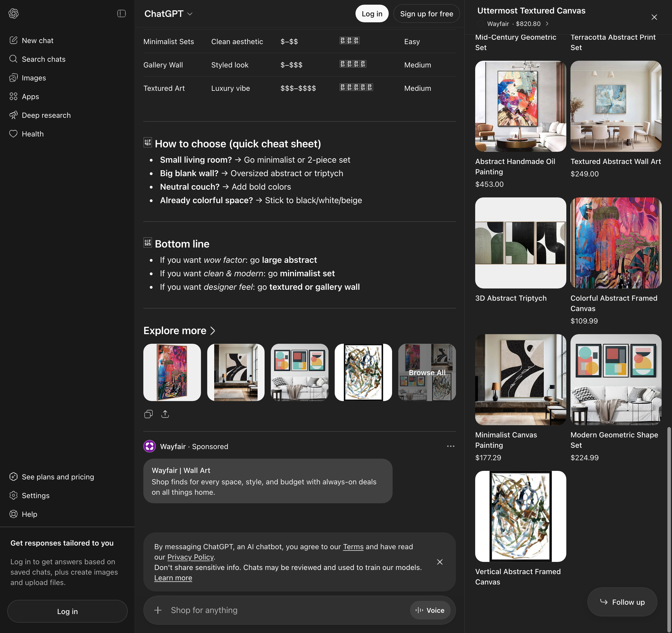Copy the ChatGPT response
This screenshot has width=672, height=633.
click(148, 414)
